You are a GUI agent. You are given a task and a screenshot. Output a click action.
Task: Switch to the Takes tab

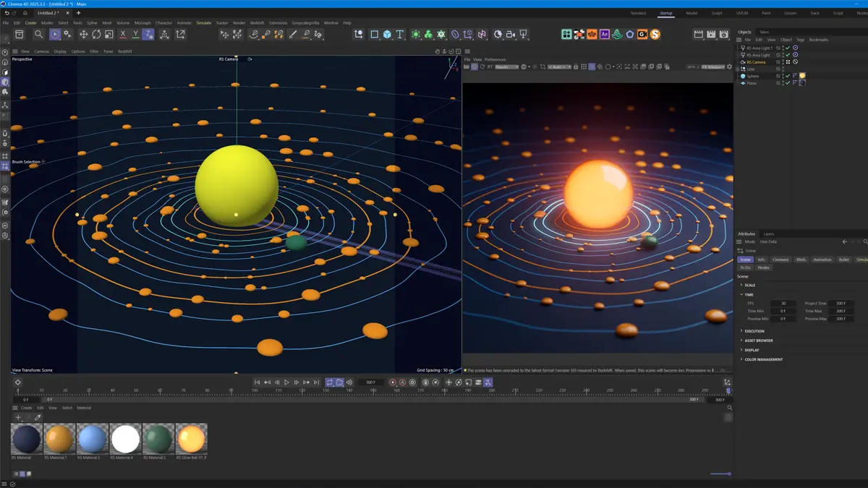click(x=764, y=32)
